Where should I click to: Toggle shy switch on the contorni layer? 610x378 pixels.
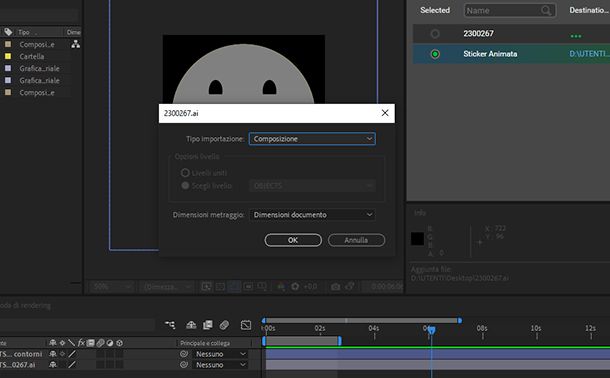[x=53, y=354]
